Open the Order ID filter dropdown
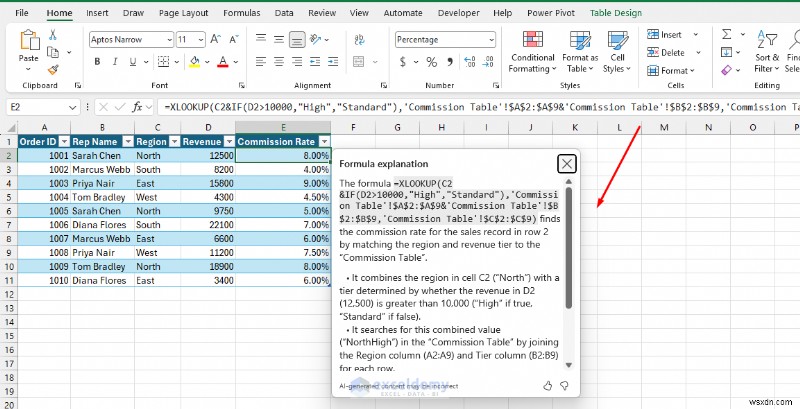The width and height of the screenshot is (800, 409). (64, 142)
